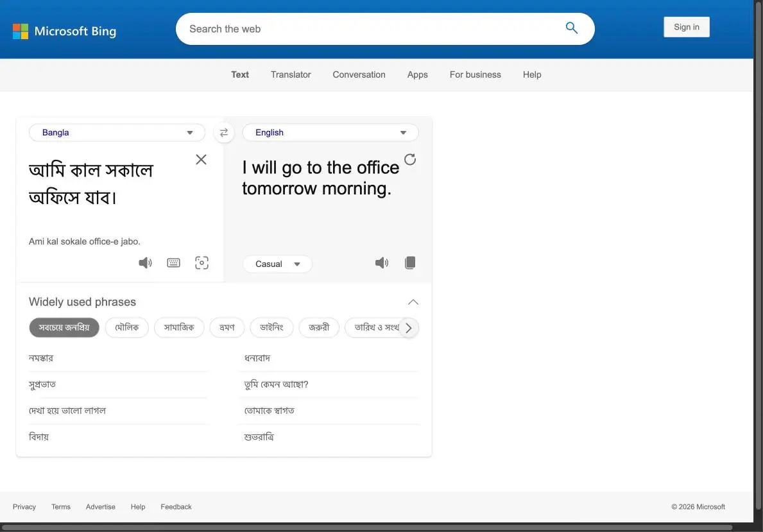Show more phrase categories arrow
Screen dimensions: 763x532
pyautogui.click(x=409, y=328)
